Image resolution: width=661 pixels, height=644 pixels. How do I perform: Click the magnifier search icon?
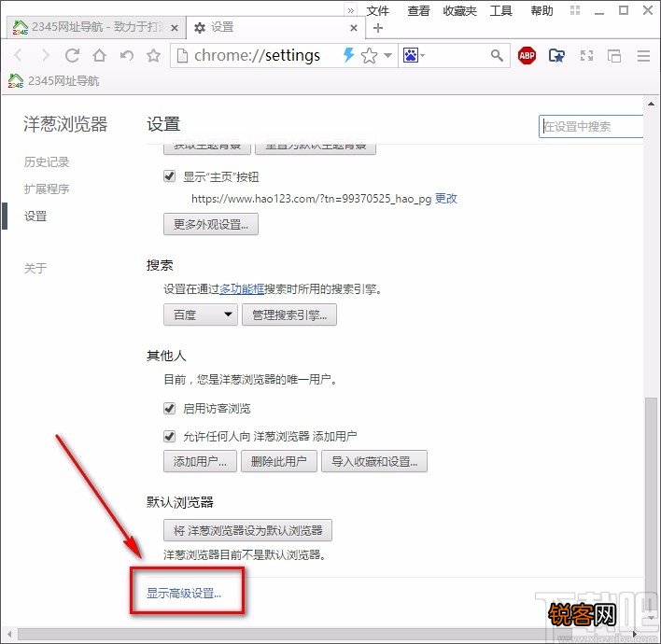(497, 55)
